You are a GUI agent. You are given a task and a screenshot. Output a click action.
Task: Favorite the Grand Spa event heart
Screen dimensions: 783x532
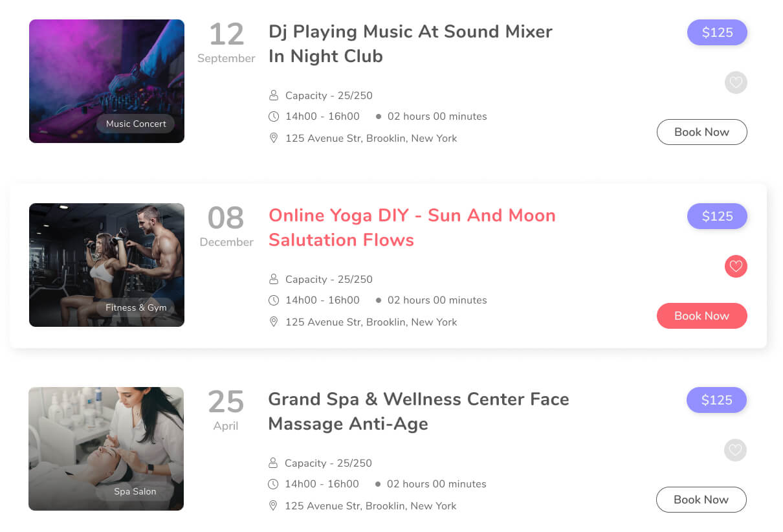tap(735, 450)
